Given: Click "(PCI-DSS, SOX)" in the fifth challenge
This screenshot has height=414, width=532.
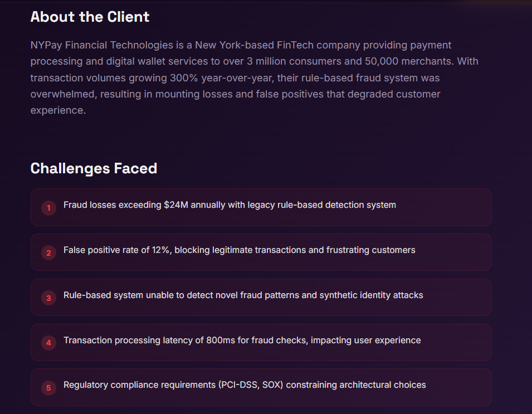Looking at the screenshot, I should (251, 385).
